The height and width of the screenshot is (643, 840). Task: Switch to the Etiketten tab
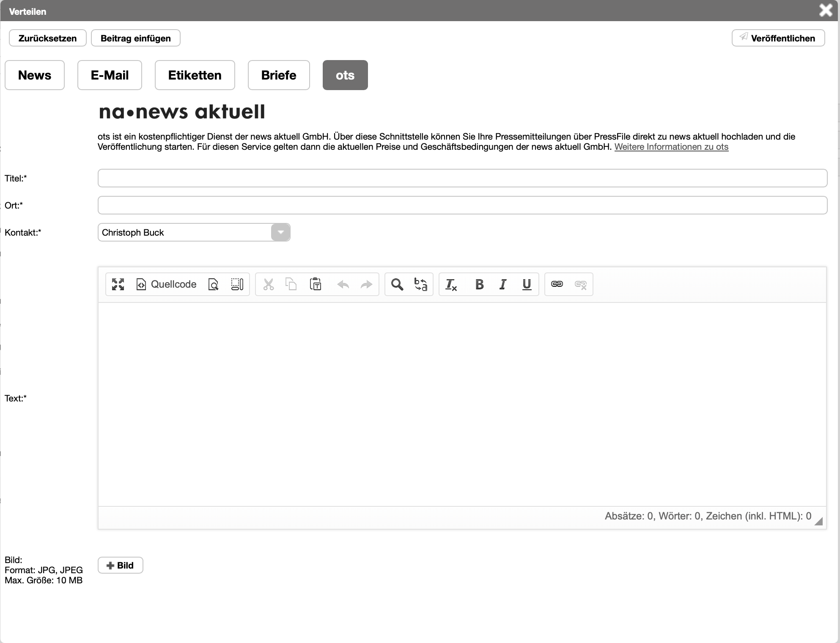click(x=195, y=75)
